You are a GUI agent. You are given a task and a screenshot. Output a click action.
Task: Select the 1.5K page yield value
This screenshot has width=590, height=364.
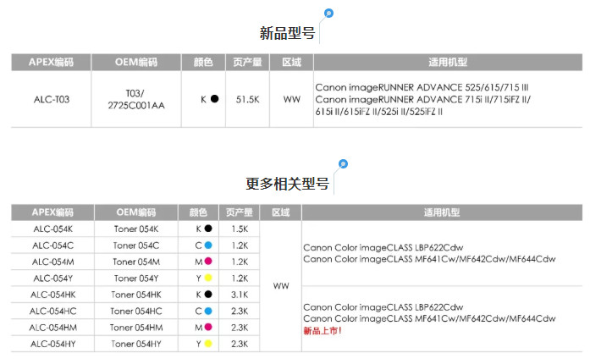240,229
